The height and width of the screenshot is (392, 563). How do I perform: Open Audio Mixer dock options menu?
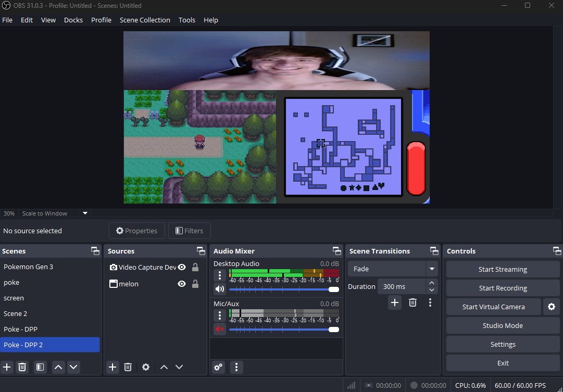(x=236, y=367)
